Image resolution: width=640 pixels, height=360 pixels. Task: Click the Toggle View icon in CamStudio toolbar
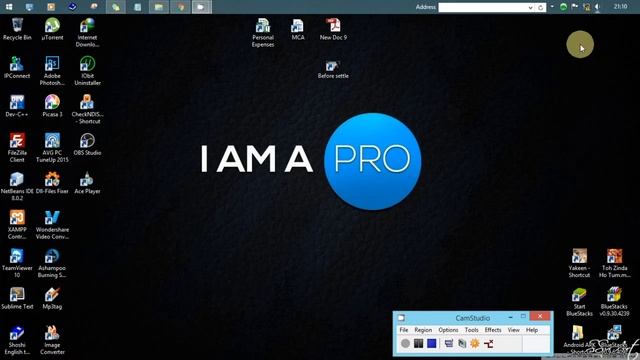449,343
